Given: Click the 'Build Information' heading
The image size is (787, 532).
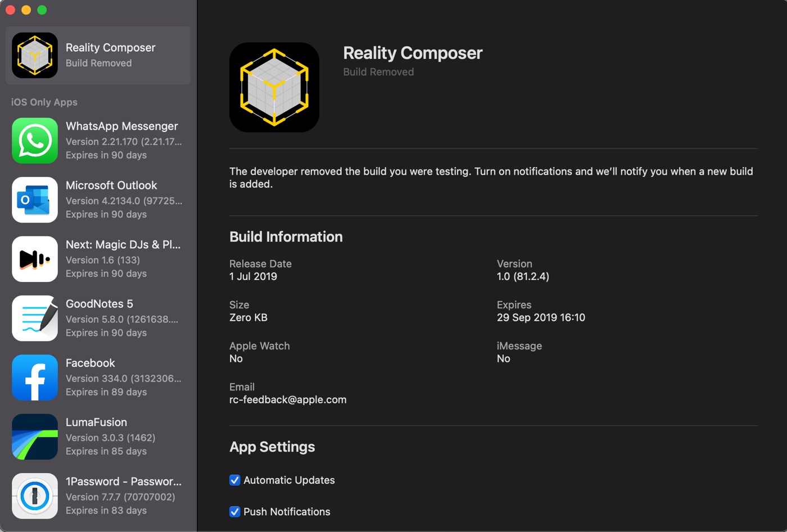Looking at the screenshot, I should (286, 237).
